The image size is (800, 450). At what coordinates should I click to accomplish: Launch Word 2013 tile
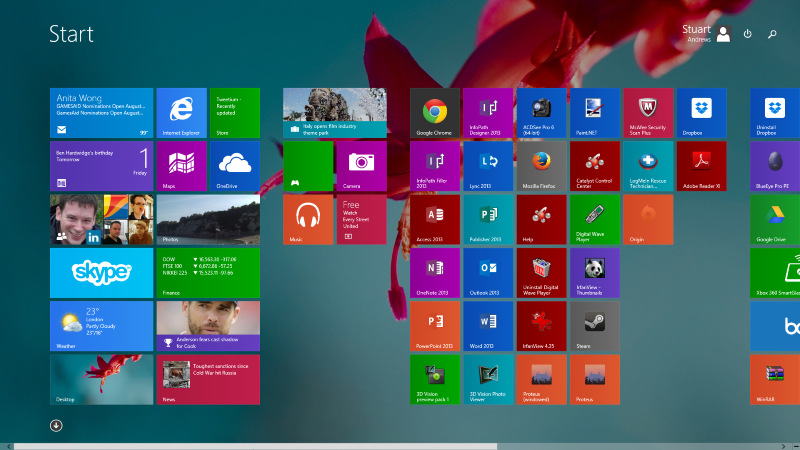(x=488, y=326)
